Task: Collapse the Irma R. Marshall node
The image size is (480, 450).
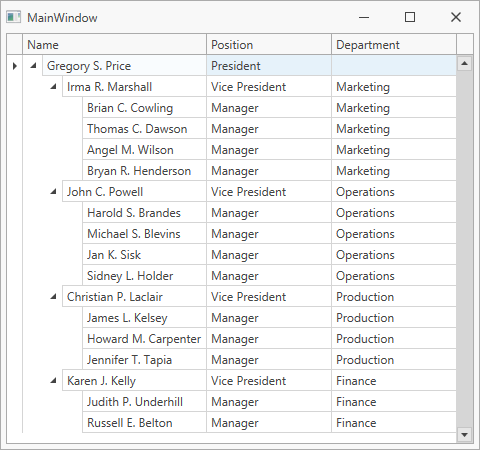Action: pos(53,87)
